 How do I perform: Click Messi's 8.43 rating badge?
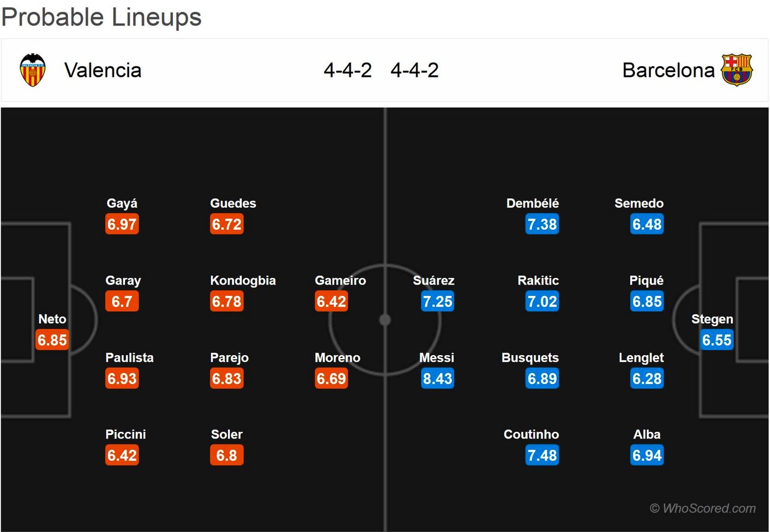[x=437, y=379]
